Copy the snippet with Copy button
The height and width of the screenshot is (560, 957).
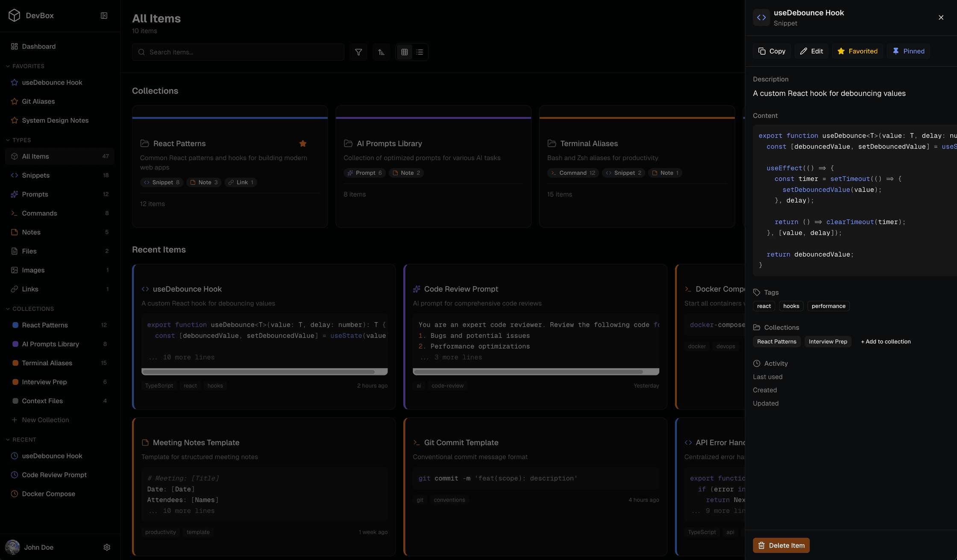coord(772,51)
